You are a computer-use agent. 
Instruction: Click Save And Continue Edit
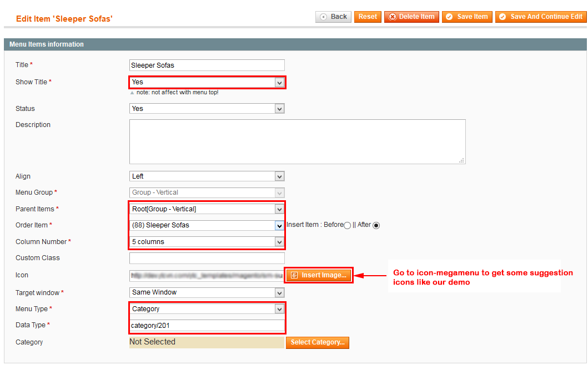(x=541, y=17)
